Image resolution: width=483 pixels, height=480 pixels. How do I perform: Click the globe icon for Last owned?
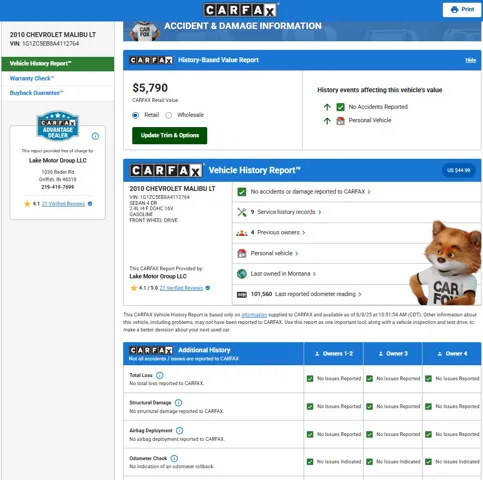point(242,274)
